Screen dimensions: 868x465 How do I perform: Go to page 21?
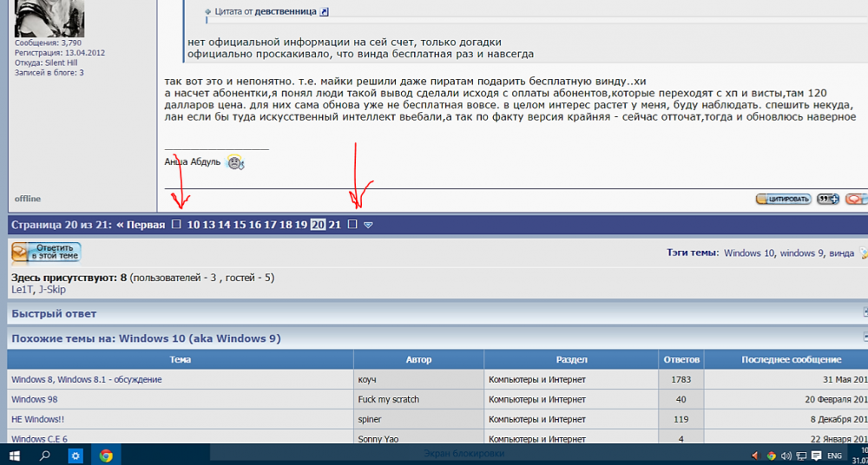(334, 225)
